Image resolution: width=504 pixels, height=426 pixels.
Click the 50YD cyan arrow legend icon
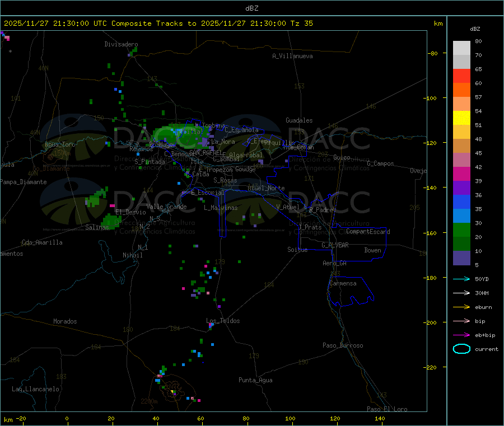pyautogui.click(x=461, y=279)
